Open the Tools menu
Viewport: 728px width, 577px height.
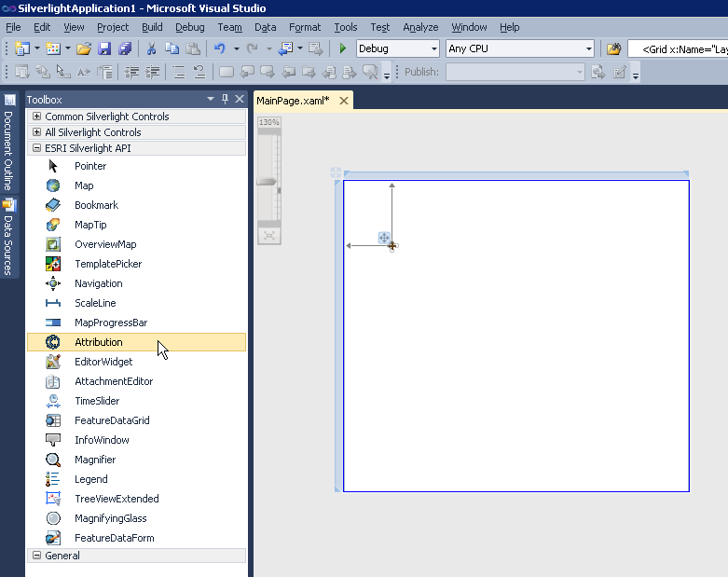346,27
